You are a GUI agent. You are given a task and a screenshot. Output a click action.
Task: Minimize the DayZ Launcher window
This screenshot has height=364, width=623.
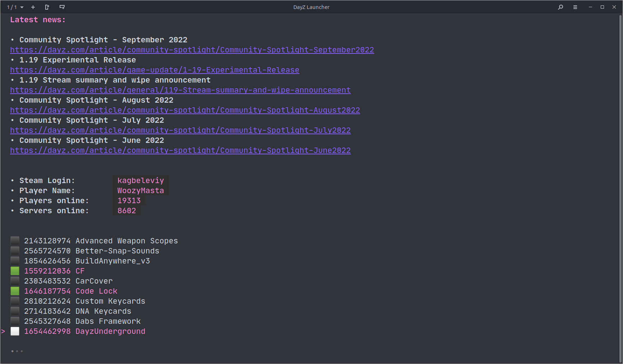590,7
